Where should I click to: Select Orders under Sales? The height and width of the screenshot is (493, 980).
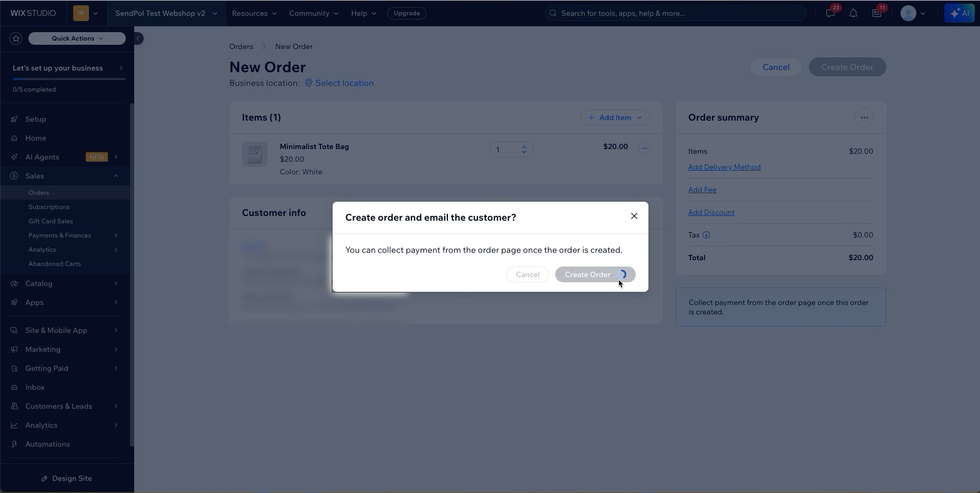point(65,193)
